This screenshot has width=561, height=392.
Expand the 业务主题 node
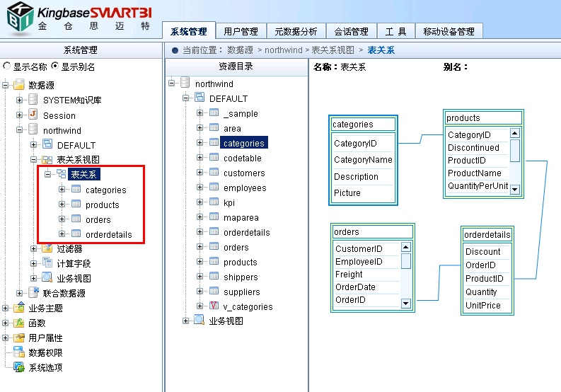click(x=6, y=308)
